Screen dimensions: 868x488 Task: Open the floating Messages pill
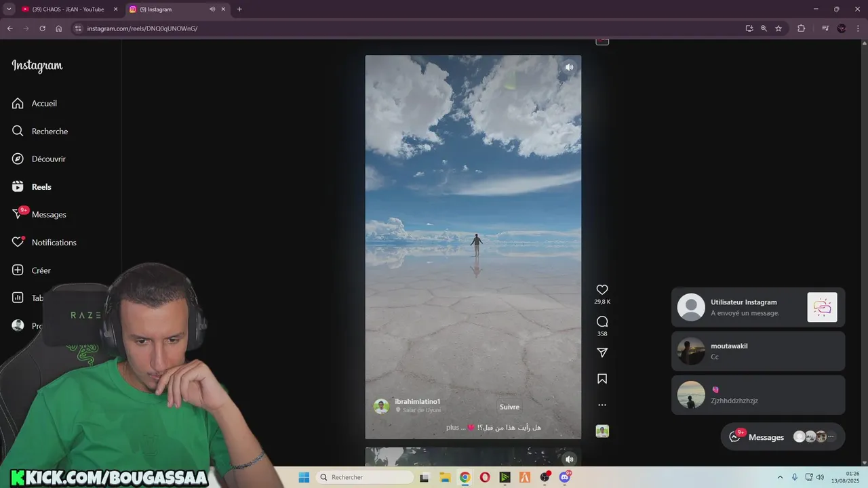tap(783, 437)
